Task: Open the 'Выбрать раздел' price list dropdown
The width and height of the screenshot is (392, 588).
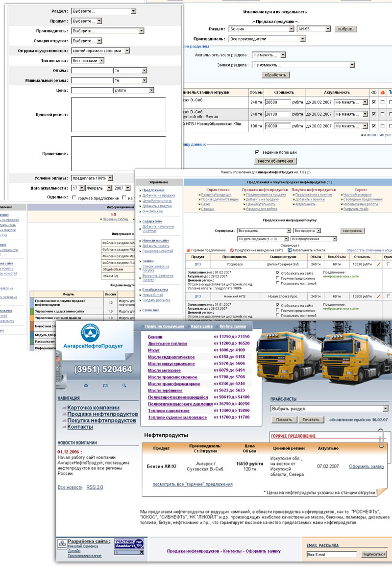Action: (329, 409)
